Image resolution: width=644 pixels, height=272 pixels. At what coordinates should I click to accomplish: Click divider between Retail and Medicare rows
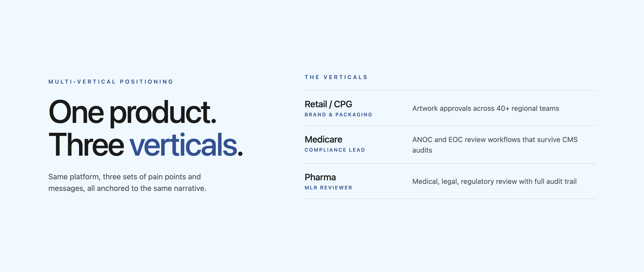point(450,126)
